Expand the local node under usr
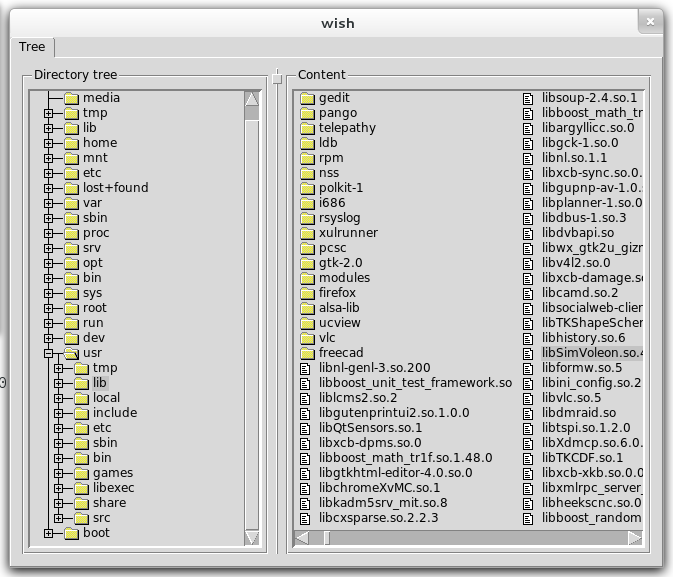The height and width of the screenshot is (577, 673). 59,398
